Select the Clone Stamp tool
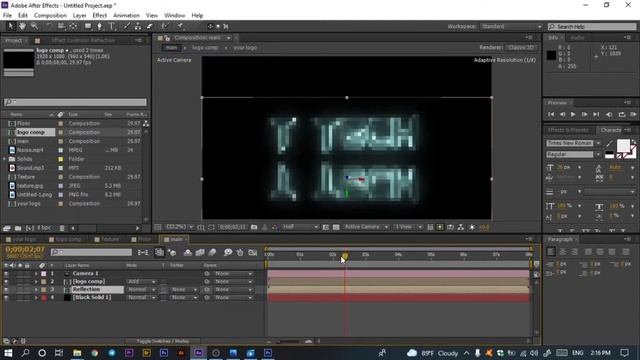Image resolution: width=640 pixels, height=360 pixels. [x=138, y=26]
